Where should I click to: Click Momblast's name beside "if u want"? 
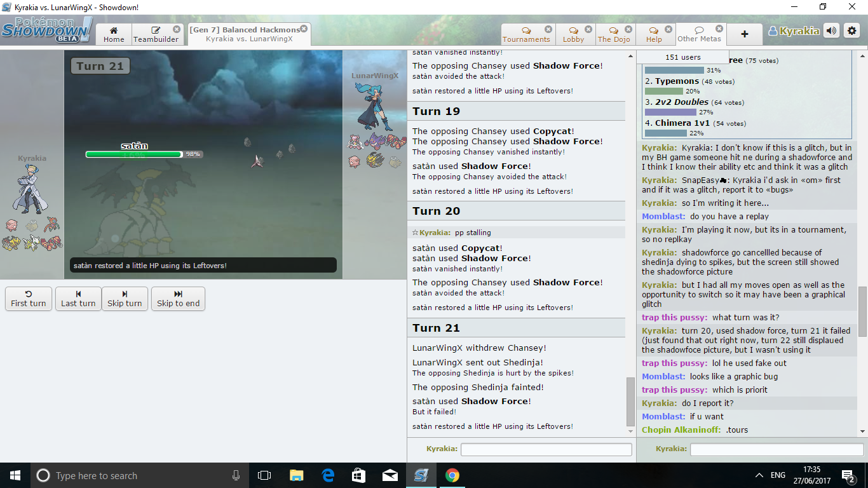pos(663,417)
